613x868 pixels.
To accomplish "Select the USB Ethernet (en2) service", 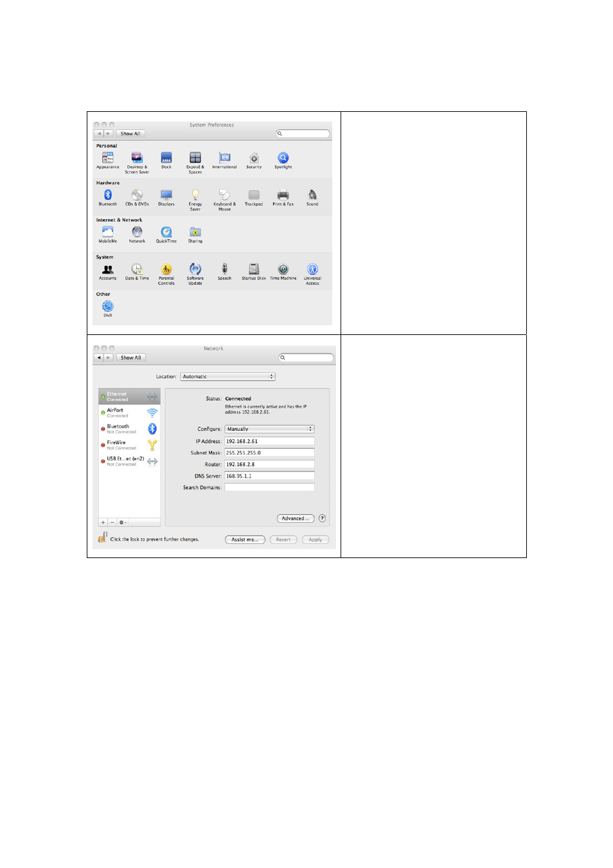I will pos(129,461).
